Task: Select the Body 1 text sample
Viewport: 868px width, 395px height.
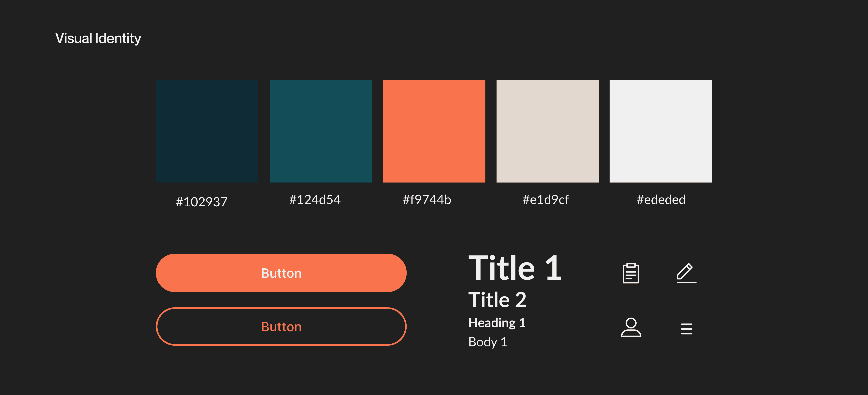Action: tap(487, 342)
